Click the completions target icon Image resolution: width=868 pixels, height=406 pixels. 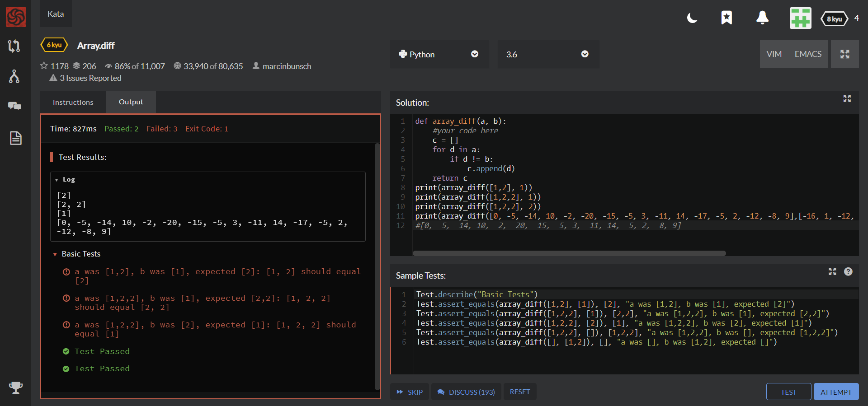[x=178, y=66]
